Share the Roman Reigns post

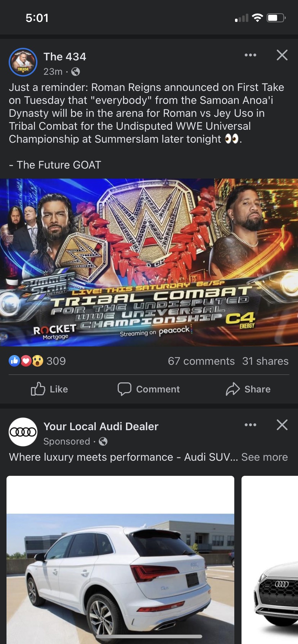pyautogui.click(x=248, y=389)
